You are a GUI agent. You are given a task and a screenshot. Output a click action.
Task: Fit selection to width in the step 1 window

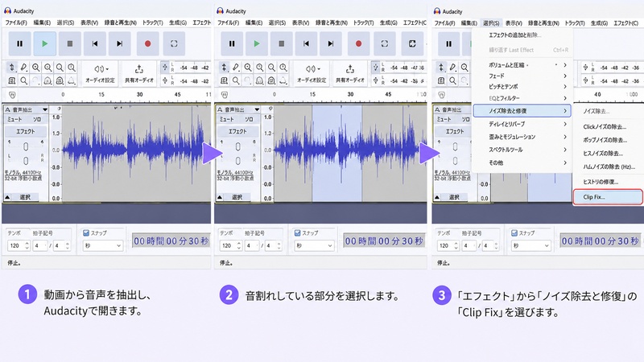pyautogui.click(x=60, y=68)
